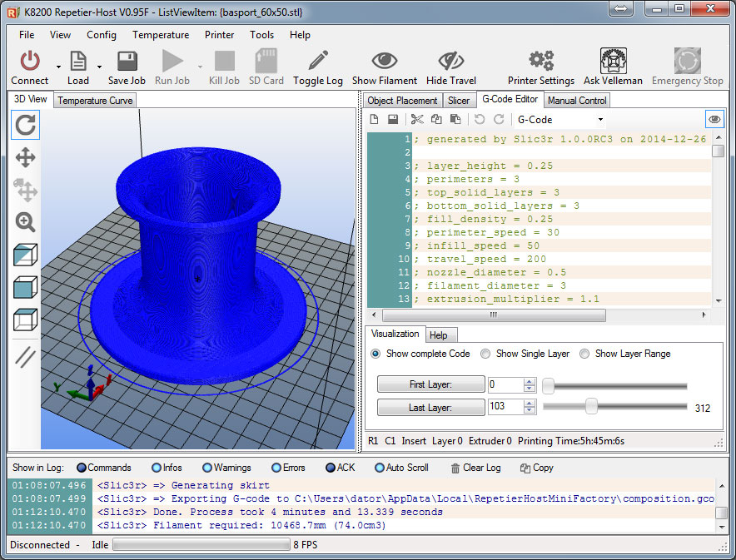Switch to Object Placement tab
This screenshot has height=560, width=736.
click(402, 101)
